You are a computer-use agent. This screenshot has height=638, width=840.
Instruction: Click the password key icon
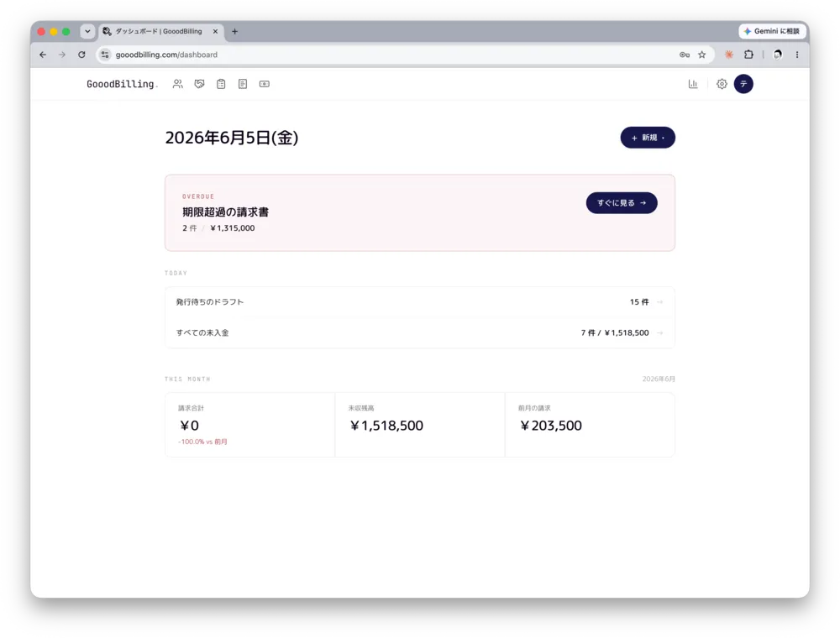click(685, 55)
